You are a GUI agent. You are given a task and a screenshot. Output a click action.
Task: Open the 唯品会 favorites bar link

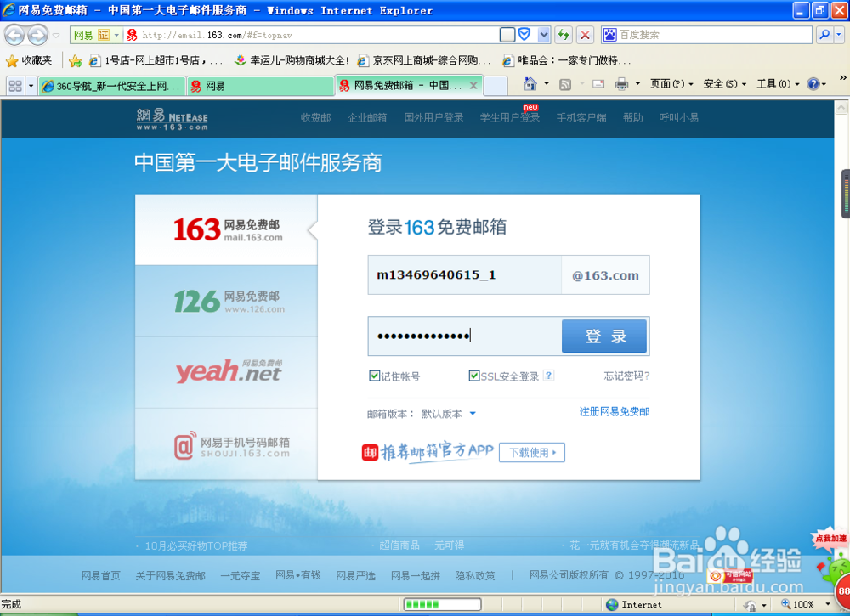tap(566, 60)
